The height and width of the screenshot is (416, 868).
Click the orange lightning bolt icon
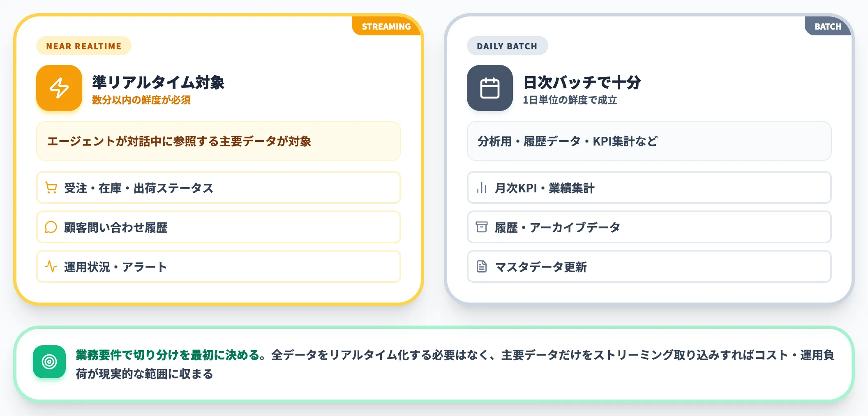pos(59,88)
